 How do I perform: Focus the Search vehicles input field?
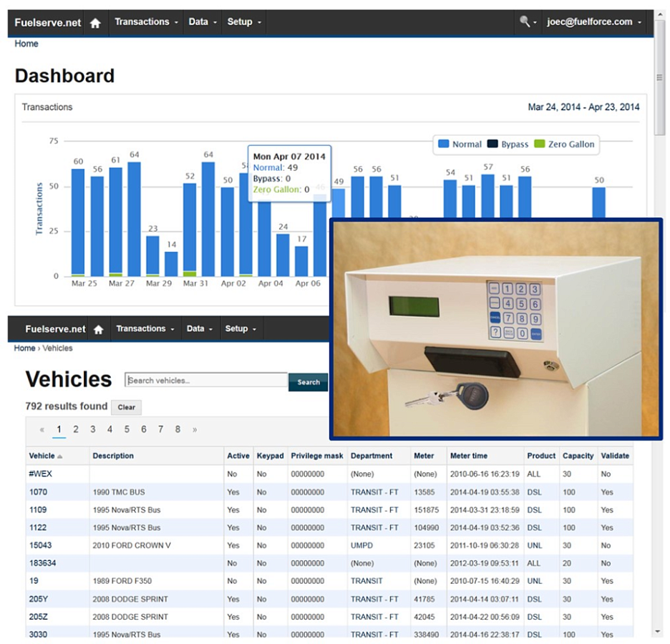pos(206,380)
